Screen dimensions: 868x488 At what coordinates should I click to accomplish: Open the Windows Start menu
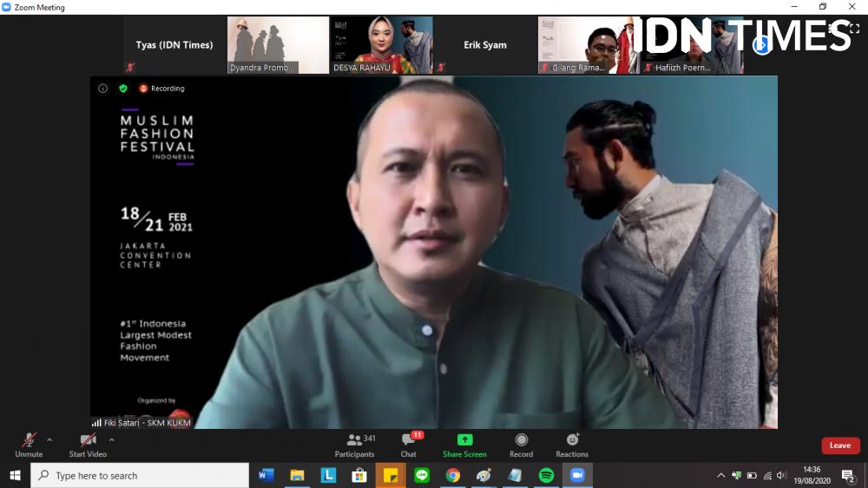click(15, 475)
